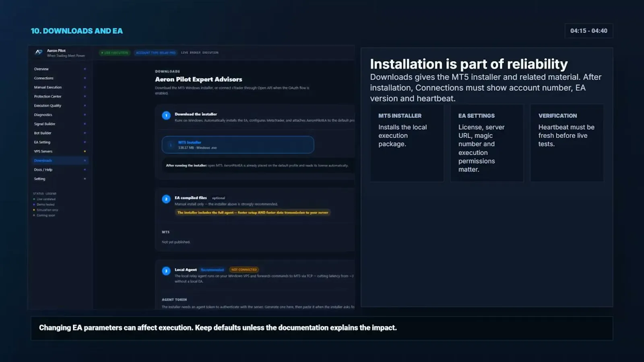Click the 04:15 - 04:40 timestamp box
This screenshot has height=362, width=644.
tap(589, 31)
